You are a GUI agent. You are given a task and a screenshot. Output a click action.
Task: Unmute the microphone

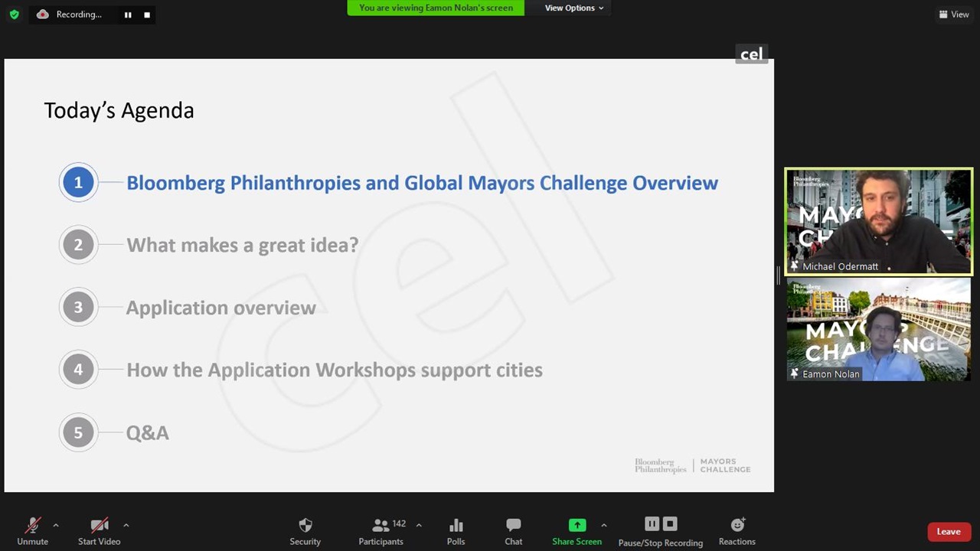tap(32, 531)
